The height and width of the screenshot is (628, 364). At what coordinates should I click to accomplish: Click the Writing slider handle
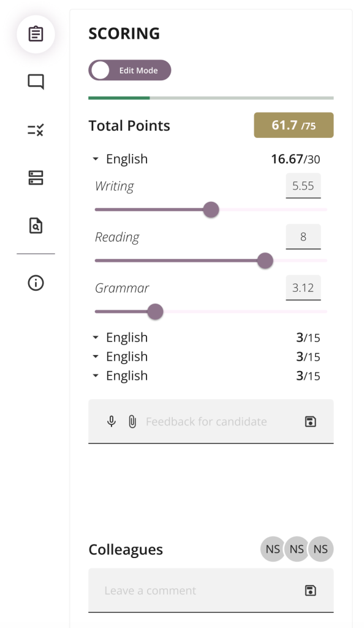click(x=211, y=210)
